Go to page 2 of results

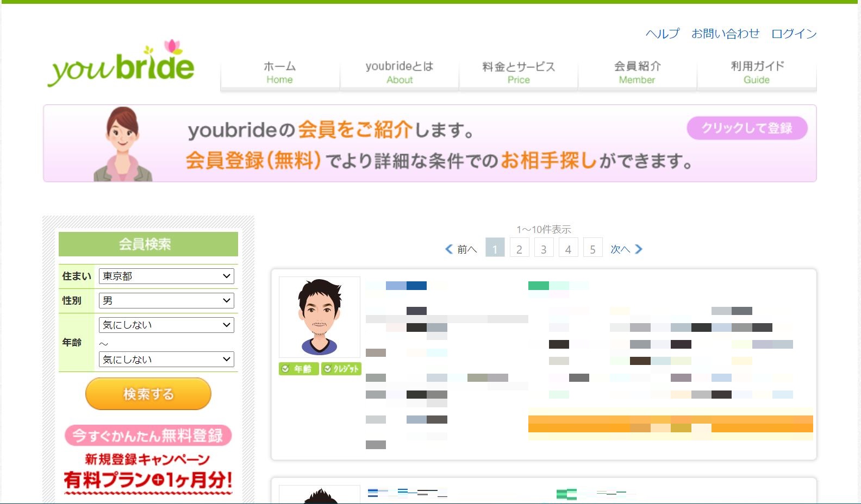pyautogui.click(x=520, y=248)
